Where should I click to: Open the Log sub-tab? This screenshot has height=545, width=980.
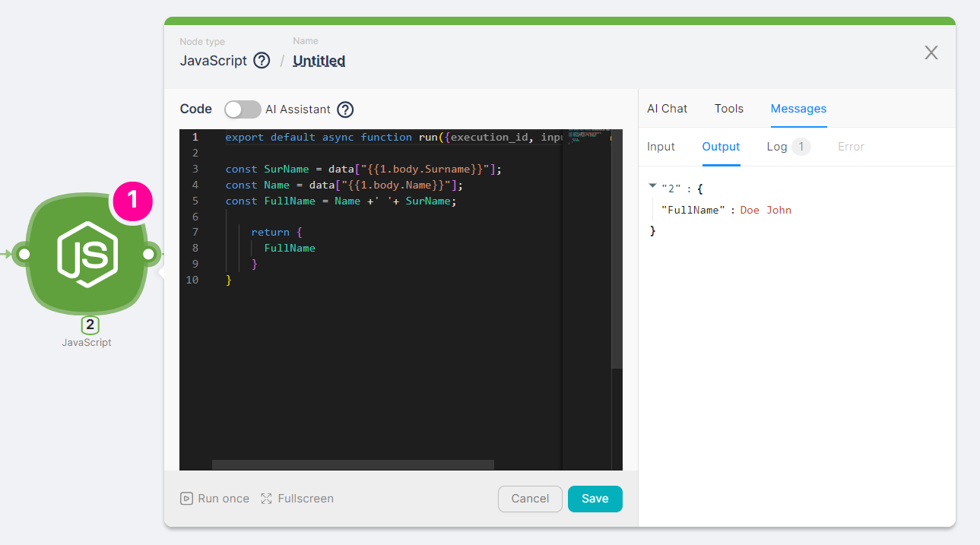tap(777, 147)
